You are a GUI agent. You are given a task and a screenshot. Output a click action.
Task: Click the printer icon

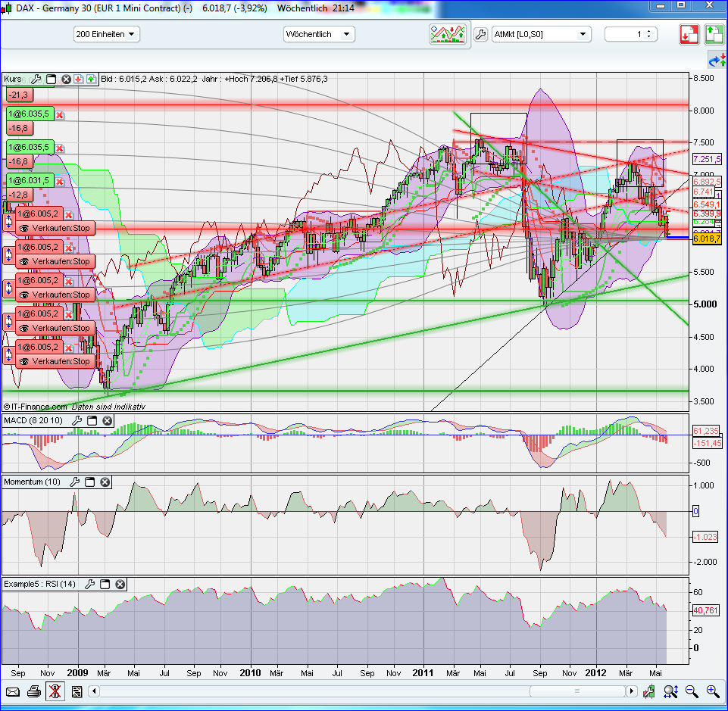pos(34,692)
